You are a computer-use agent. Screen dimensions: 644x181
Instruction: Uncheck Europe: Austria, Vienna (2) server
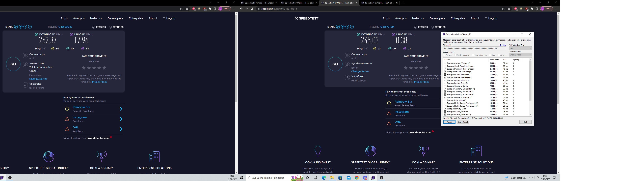(445, 63)
